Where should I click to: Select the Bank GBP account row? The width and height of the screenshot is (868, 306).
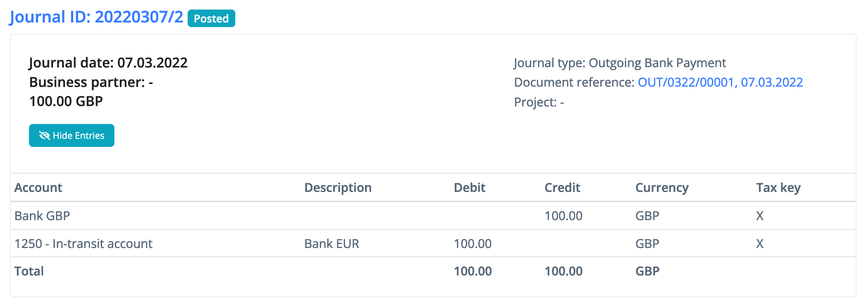42,216
